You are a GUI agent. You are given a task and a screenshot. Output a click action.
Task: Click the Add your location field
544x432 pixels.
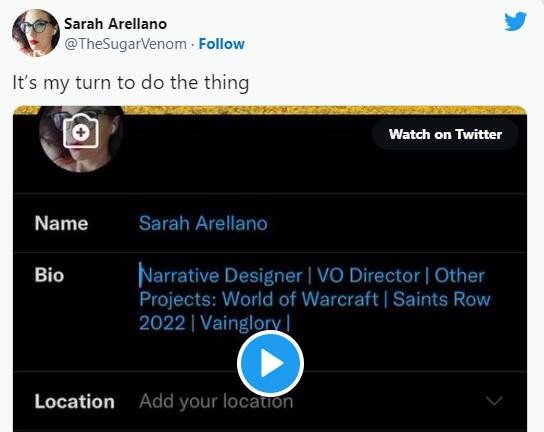216,401
